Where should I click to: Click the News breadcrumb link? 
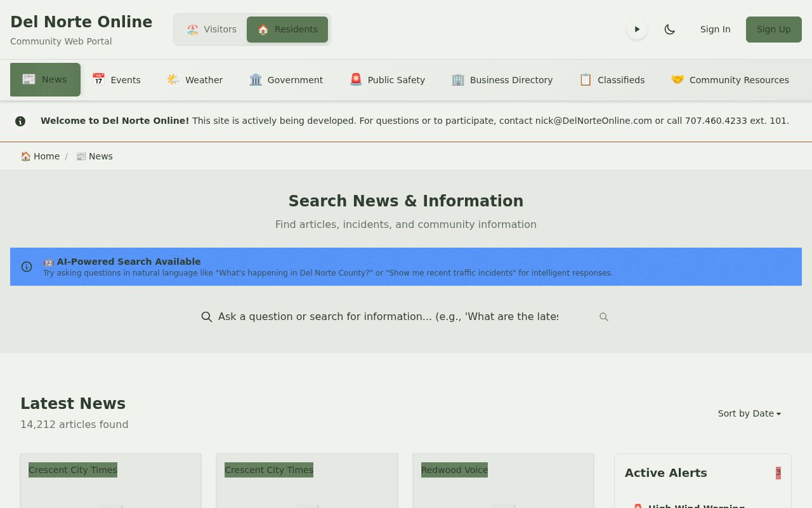pyautogui.click(x=94, y=156)
